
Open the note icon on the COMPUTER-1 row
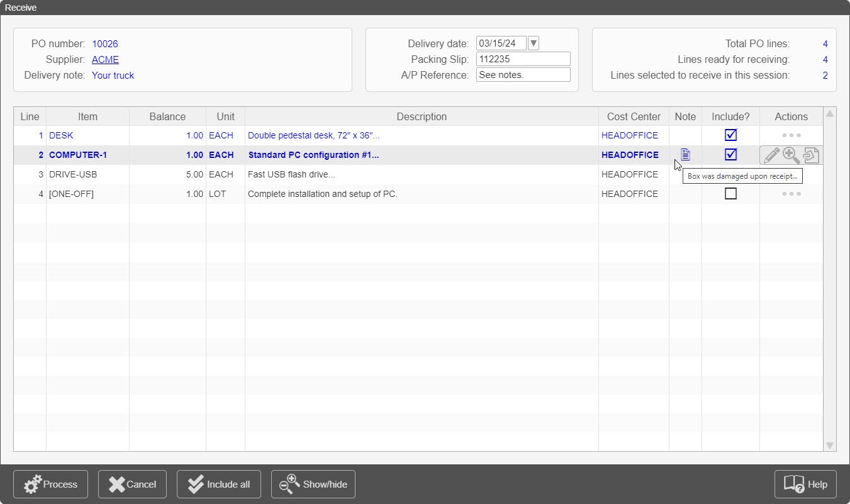(685, 154)
